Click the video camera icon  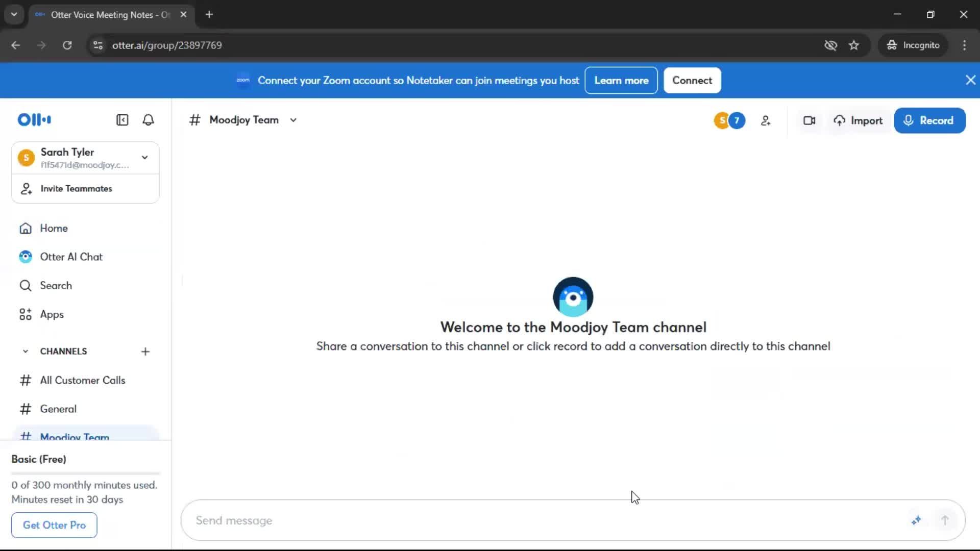pos(810,121)
